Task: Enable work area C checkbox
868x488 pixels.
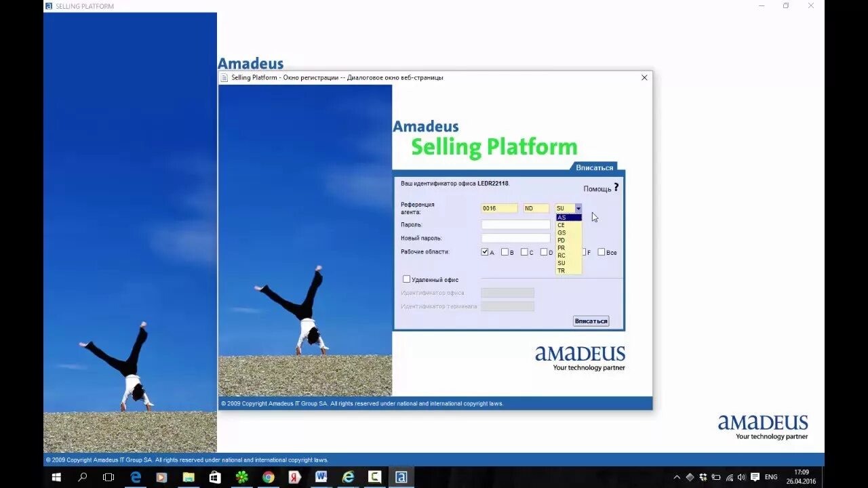Action: pos(524,252)
